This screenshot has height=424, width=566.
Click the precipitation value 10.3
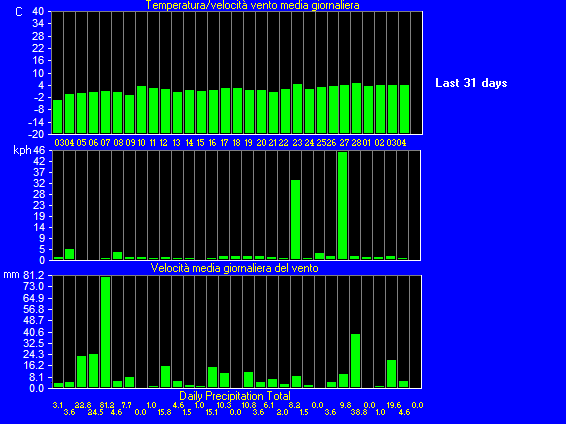(x=224, y=405)
